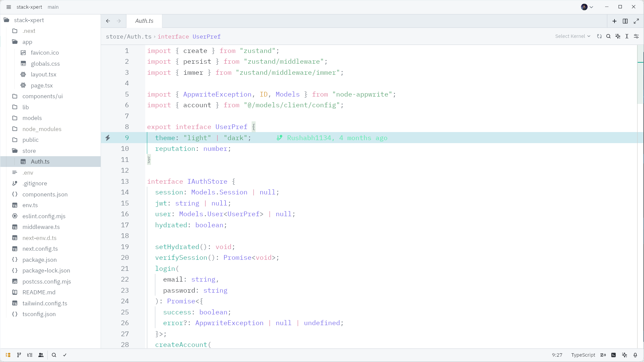Change language via TypeScript selector
The image size is (644, 362).
(x=583, y=355)
